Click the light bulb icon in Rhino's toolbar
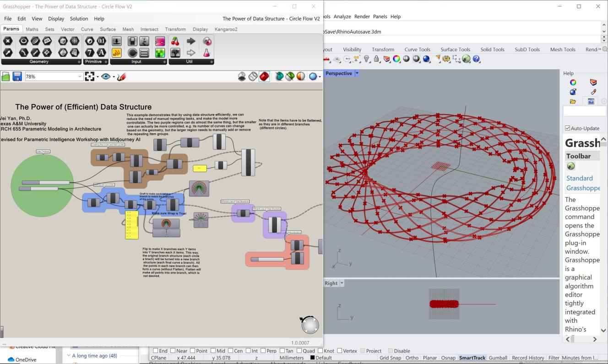This screenshot has width=608, height=364. (366, 59)
